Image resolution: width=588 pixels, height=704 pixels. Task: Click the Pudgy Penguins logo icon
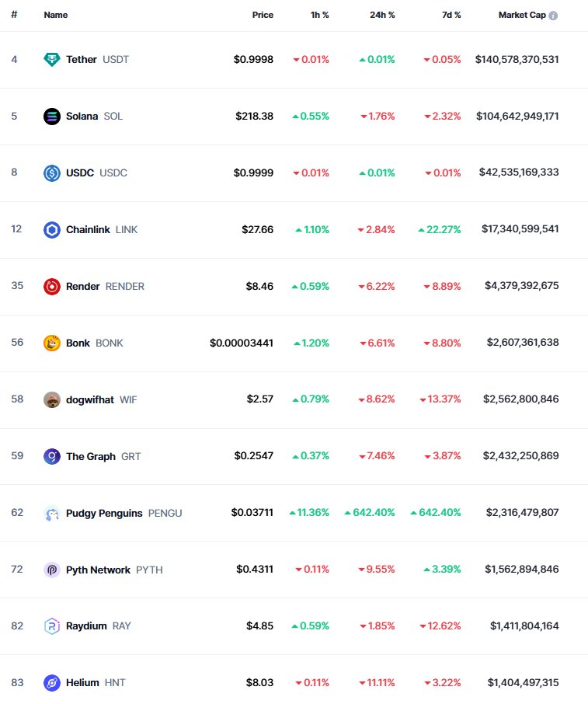pos(51,513)
